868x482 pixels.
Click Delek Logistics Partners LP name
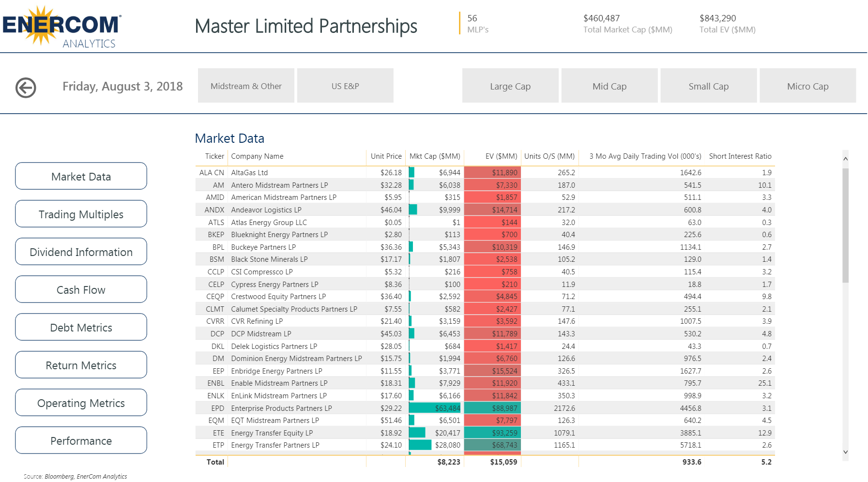274,346
